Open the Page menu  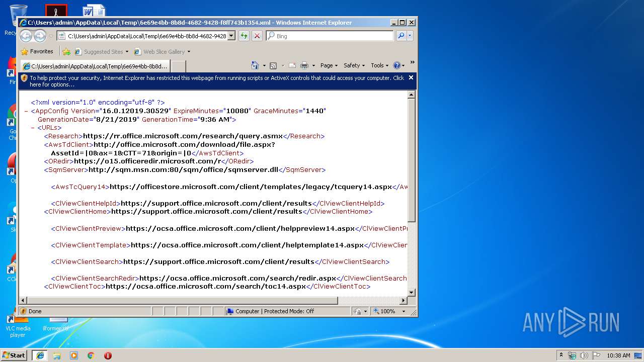tap(329, 65)
